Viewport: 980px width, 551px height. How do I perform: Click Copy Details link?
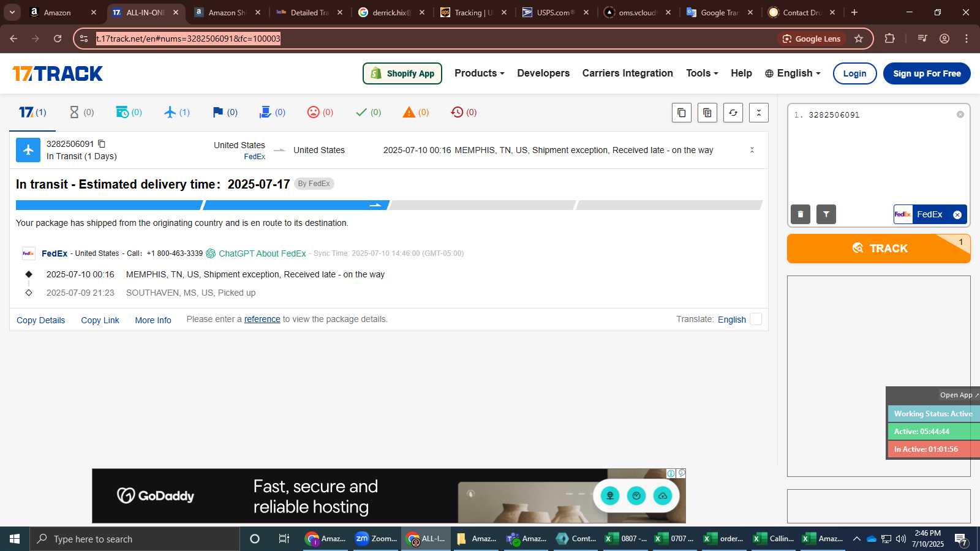40,320
